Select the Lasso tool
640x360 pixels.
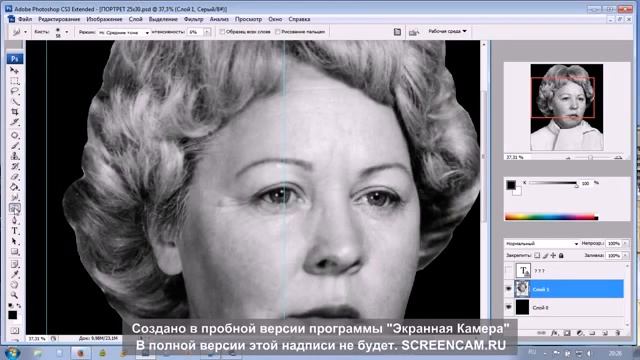(x=14, y=91)
